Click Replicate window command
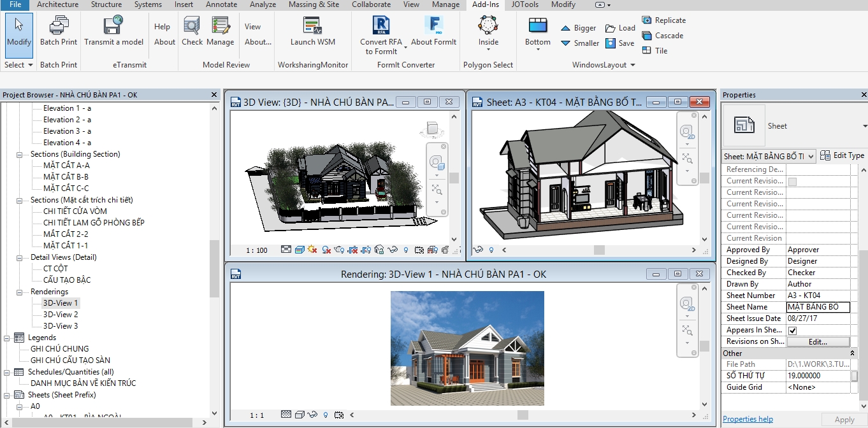 [x=663, y=20]
